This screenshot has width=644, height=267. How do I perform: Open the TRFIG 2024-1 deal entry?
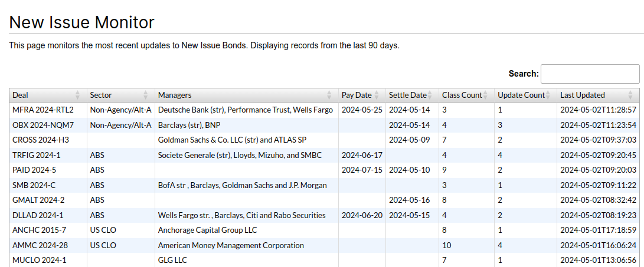(37, 155)
